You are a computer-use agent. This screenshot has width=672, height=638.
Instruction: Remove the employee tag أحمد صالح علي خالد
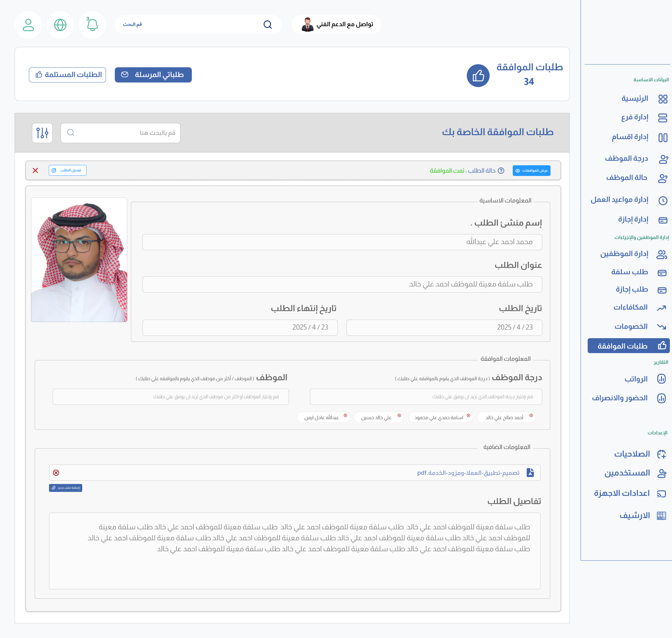click(x=531, y=415)
